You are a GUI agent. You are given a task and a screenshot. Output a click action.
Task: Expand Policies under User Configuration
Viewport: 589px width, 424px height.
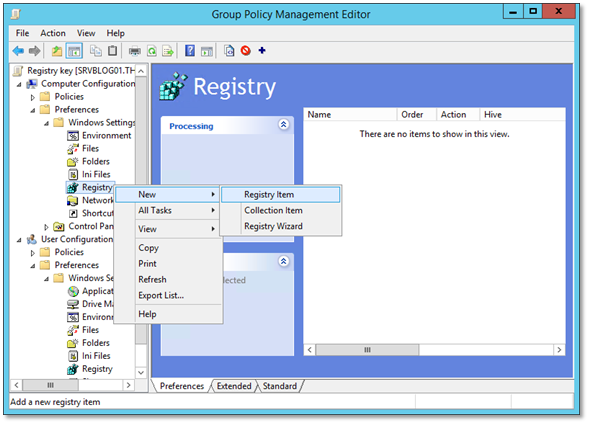[x=32, y=253]
